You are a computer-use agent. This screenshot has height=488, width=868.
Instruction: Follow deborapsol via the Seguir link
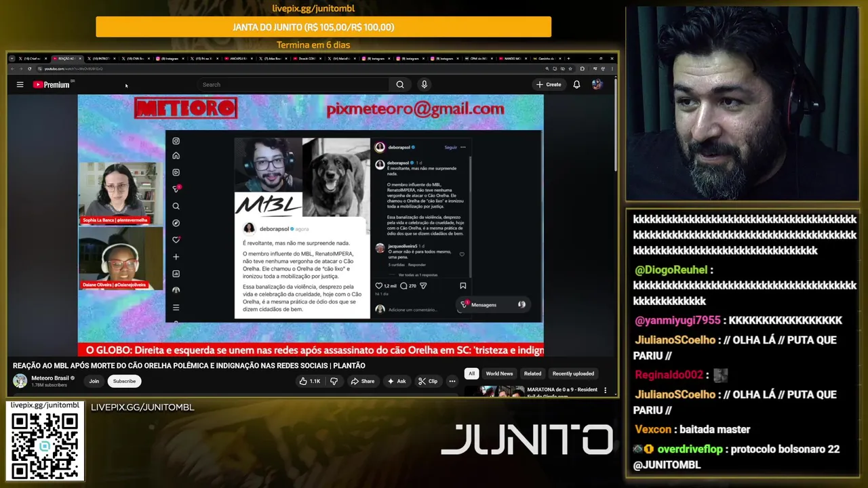click(451, 147)
